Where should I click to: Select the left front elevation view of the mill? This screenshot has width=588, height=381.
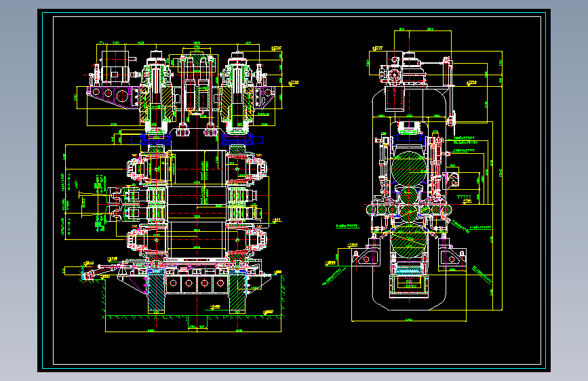point(179,186)
